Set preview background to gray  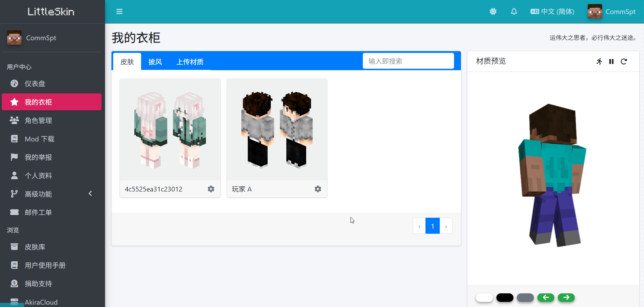(525, 297)
